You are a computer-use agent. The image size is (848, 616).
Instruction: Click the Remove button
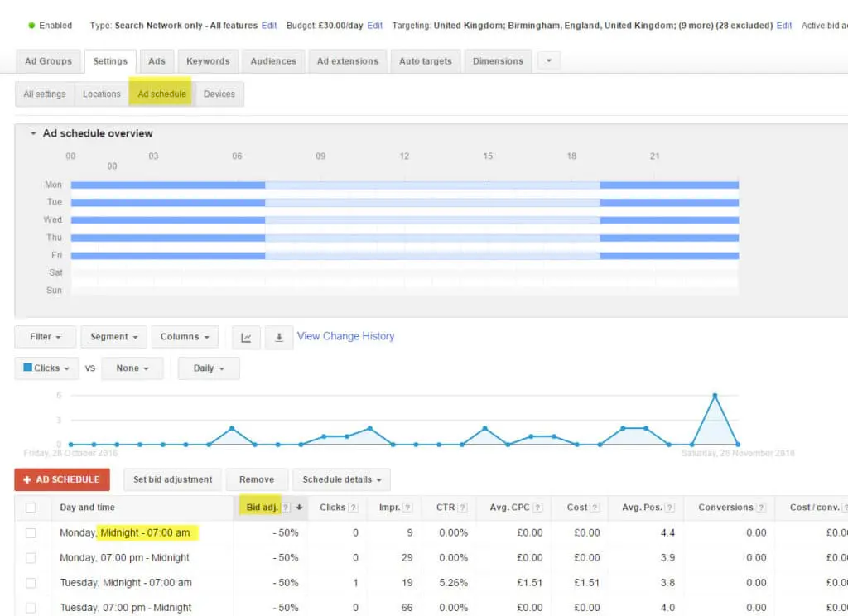click(257, 479)
